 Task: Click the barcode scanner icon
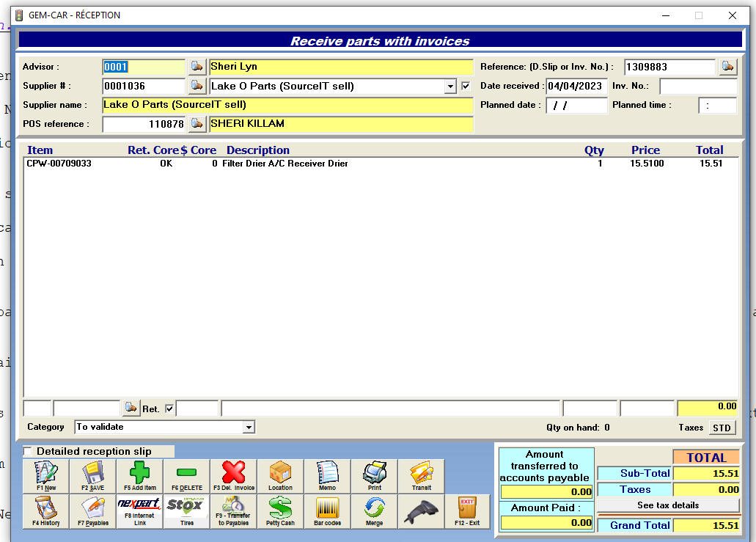421,511
